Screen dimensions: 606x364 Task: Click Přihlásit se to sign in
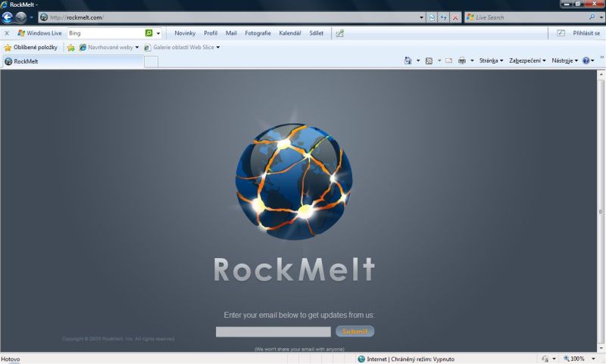(586, 33)
